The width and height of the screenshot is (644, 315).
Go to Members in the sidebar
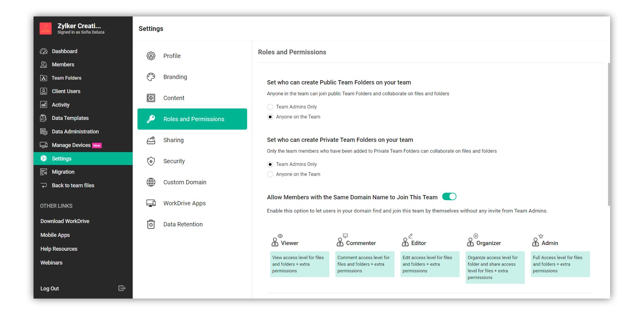click(63, 64)
